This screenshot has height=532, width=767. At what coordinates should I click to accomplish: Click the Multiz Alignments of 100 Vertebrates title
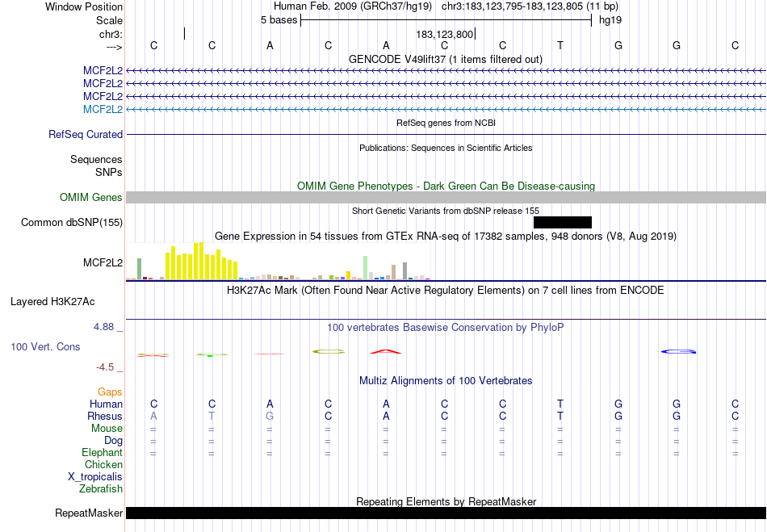point(446,380)
